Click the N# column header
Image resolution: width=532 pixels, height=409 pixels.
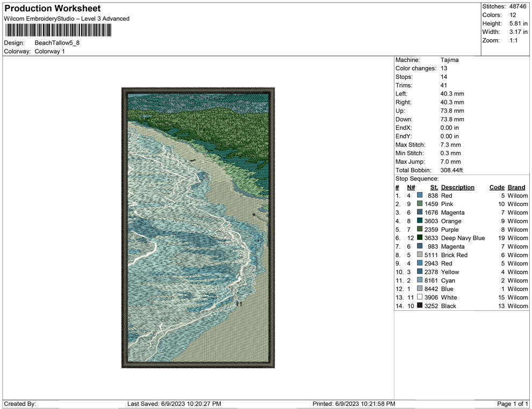(411, 187)
